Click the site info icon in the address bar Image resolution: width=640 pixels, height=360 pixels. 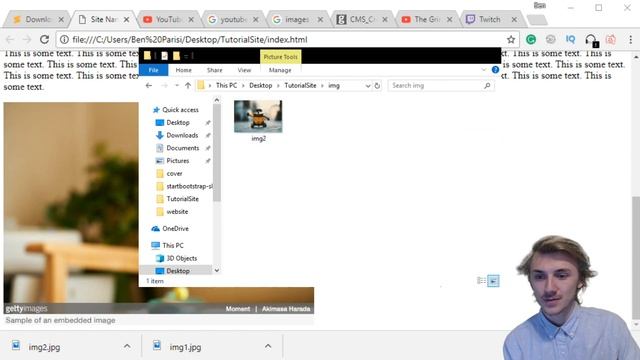[x=64, y=40]
